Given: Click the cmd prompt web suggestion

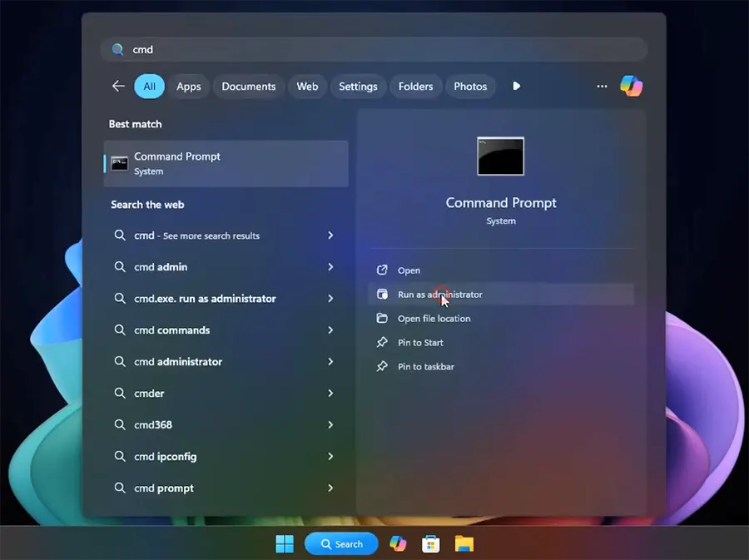Looking at the screenshot, I should 161,488.
